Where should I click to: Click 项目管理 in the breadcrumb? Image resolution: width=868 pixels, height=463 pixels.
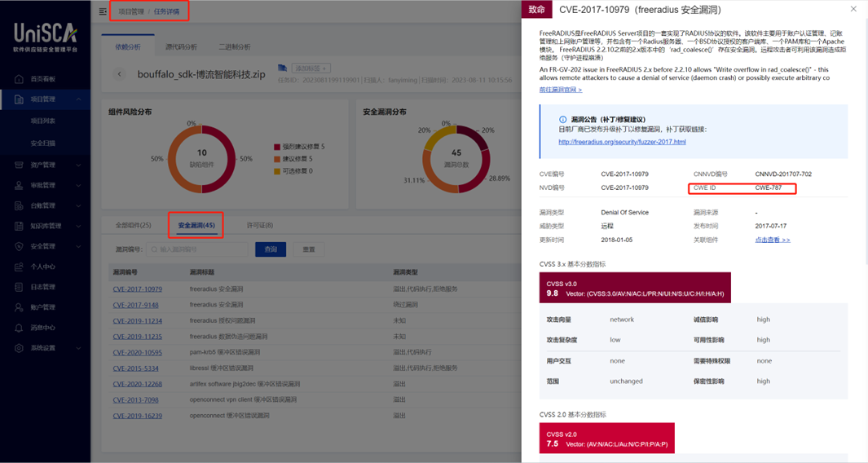[x=131, y=11]
